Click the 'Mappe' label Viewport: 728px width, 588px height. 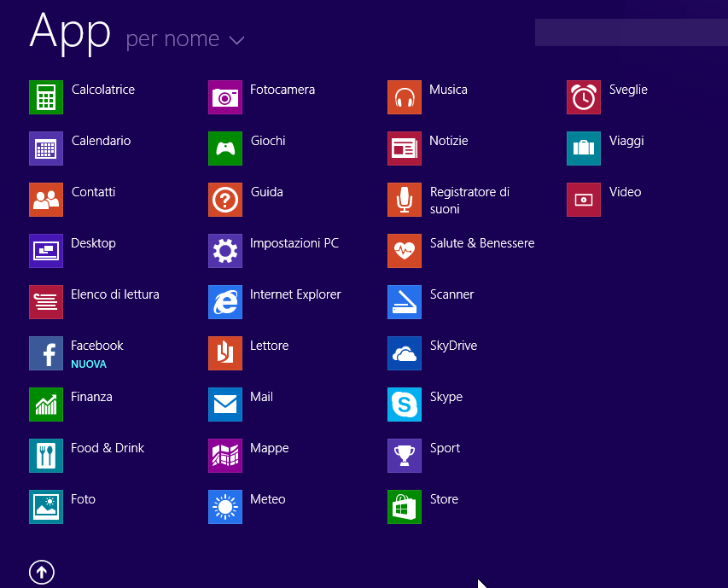(270, 448)
